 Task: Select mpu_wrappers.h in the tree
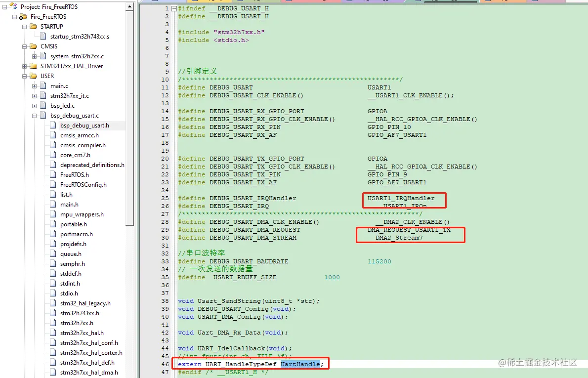click(x=82, y=214)
